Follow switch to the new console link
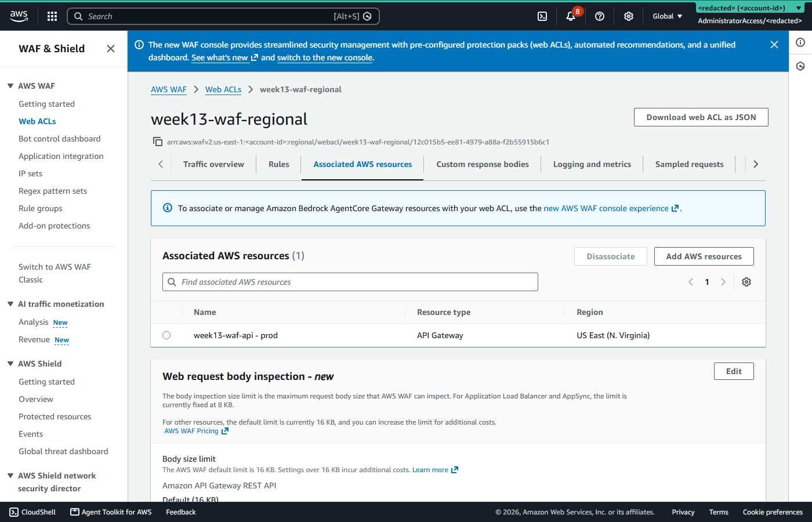Image resolution: width=812 pixels, height=522 pixels. click(x=325, y=57)
